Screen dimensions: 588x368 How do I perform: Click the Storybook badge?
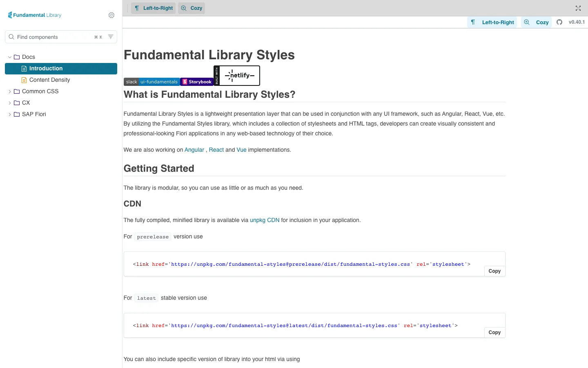(x=197, y=82)
